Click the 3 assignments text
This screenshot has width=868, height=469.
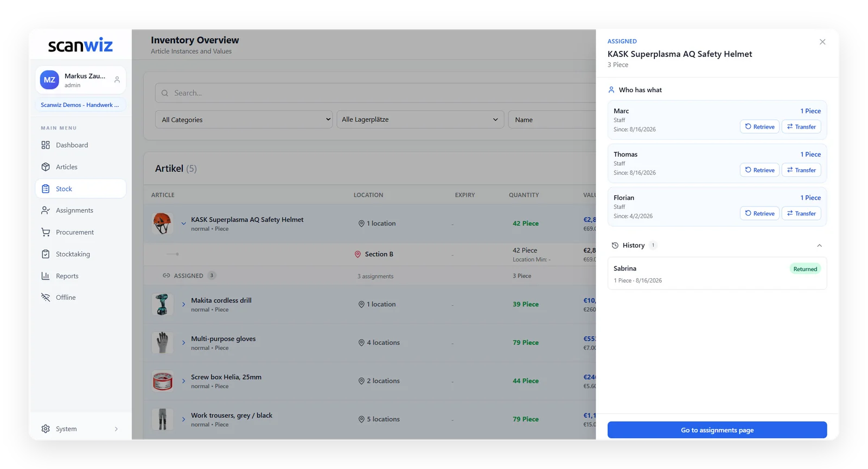(375, 276)
